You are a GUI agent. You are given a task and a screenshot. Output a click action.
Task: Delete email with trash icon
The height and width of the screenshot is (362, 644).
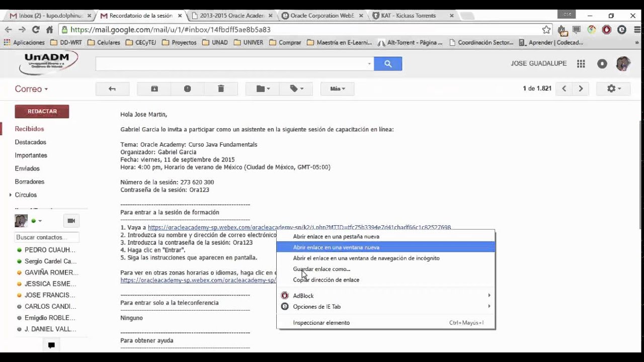point(221,88)
